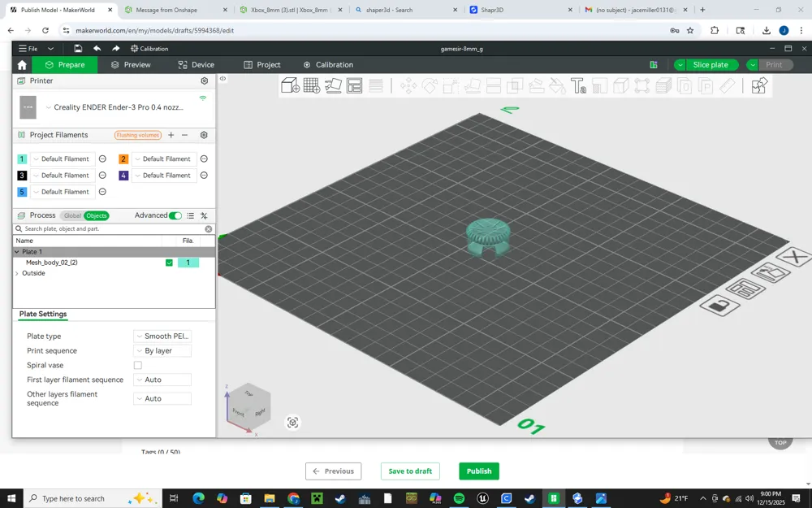Select the Arrange all objects icon
The width and height of the screenshot is (812, 508).
(x=354, y=85)
